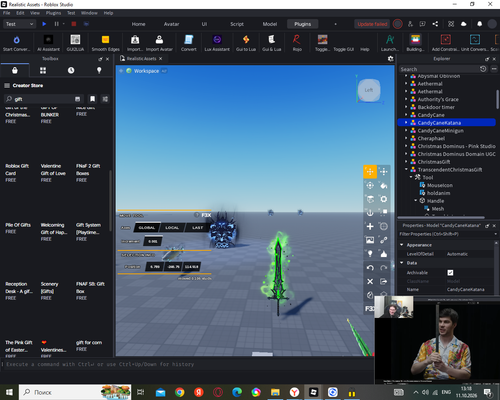Open the Smooth Edges plugin
Screen dimensions: 500x400
tap(105, 42)
